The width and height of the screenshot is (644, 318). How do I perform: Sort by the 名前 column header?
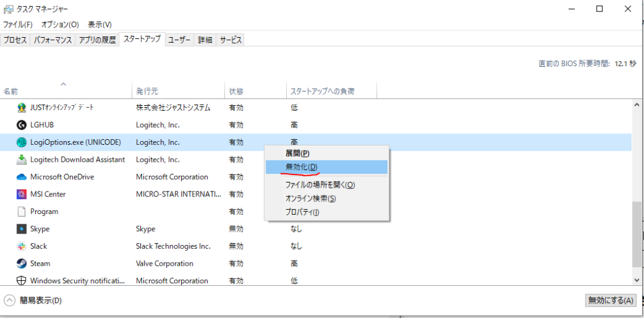(65, 91)
